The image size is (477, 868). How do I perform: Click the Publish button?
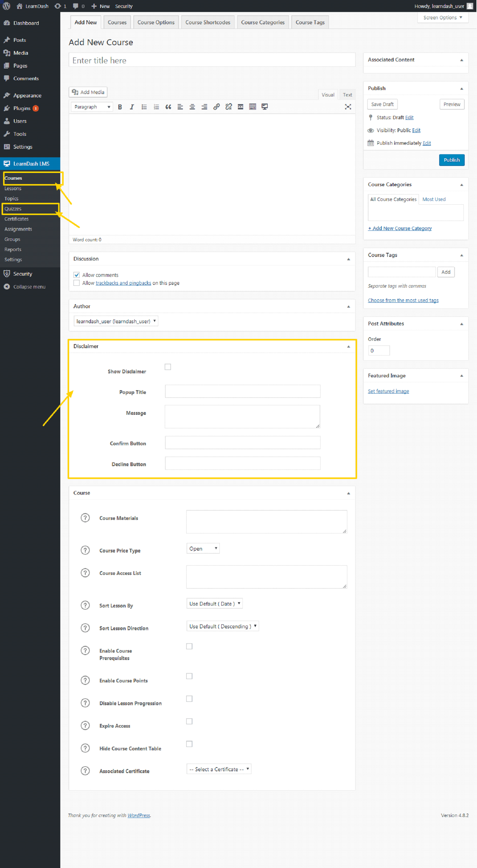452,160
